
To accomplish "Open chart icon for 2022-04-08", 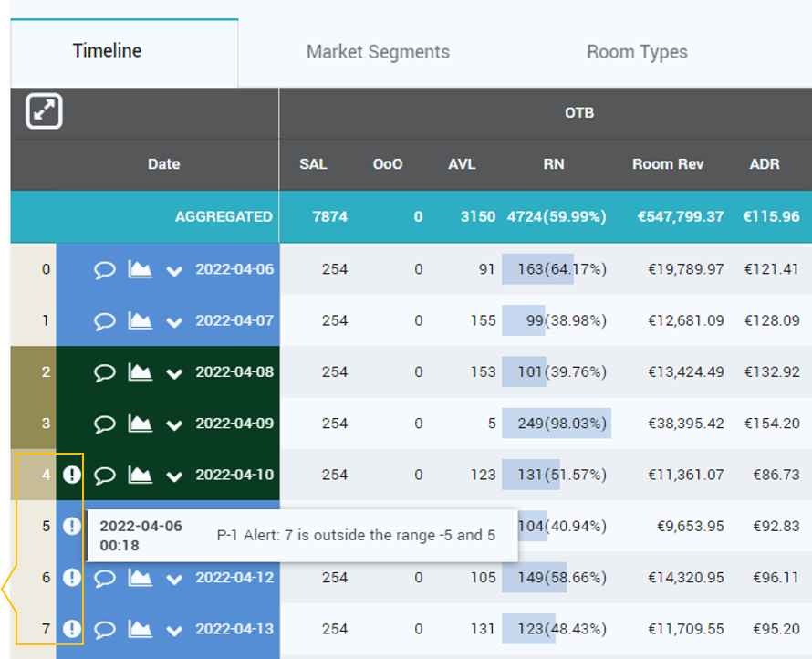I will coord(140,372).
